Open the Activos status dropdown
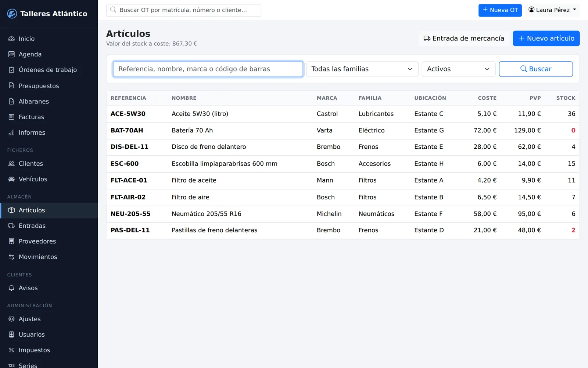Image resolution: width=588 pixels, height=368 pixels. point(458,69)
